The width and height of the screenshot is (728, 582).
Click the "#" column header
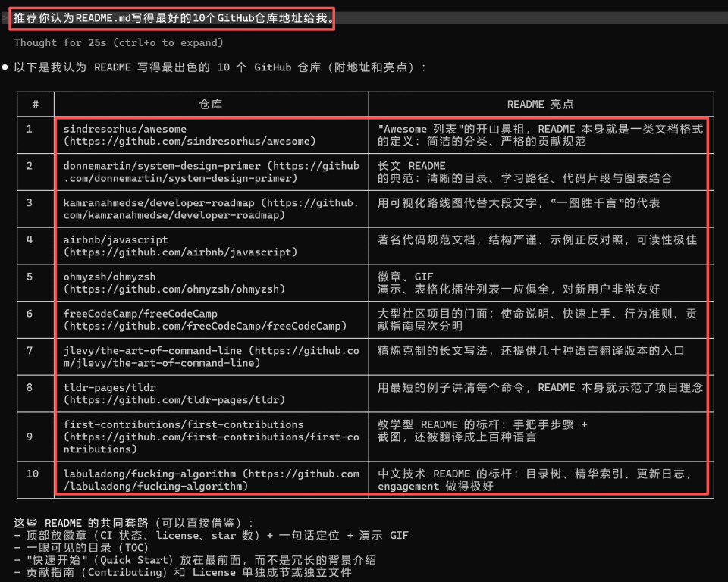coord(36,105)
